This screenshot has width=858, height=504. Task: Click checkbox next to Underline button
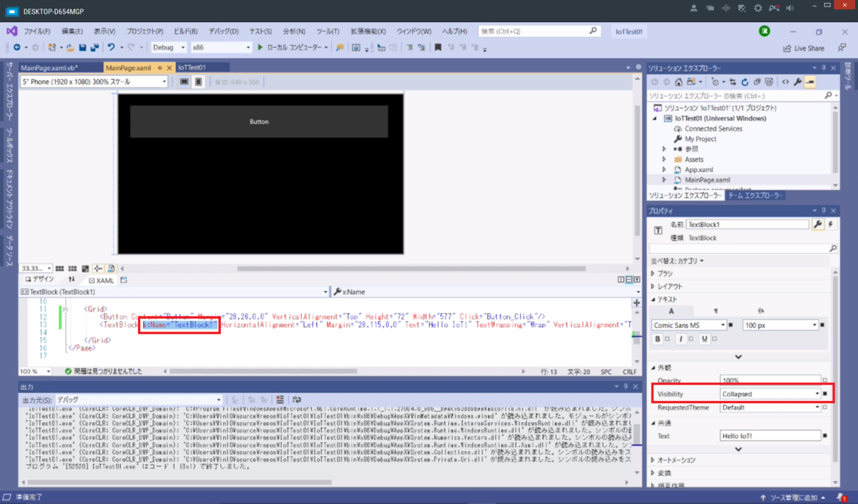[x=714, y=339]
